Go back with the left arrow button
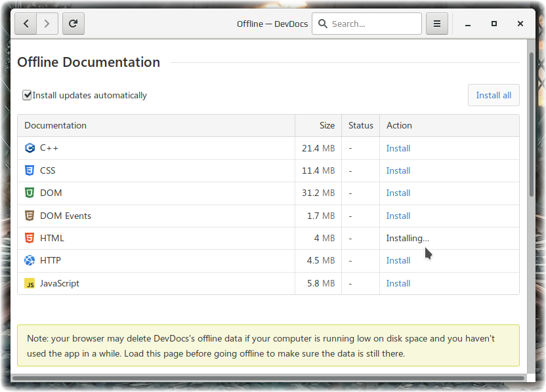The width and height of the screenshot is (546, 392). pos(26,24)
